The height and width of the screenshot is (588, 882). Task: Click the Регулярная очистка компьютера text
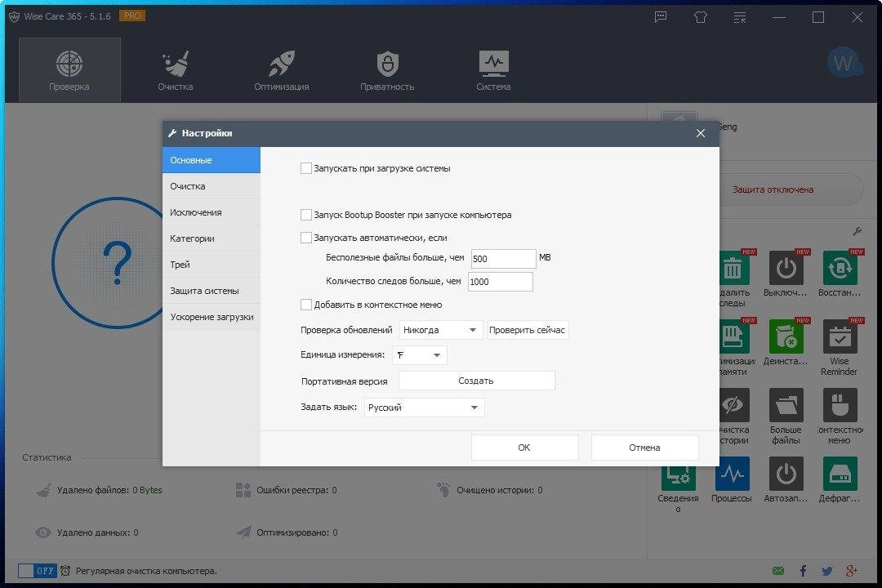146,571
